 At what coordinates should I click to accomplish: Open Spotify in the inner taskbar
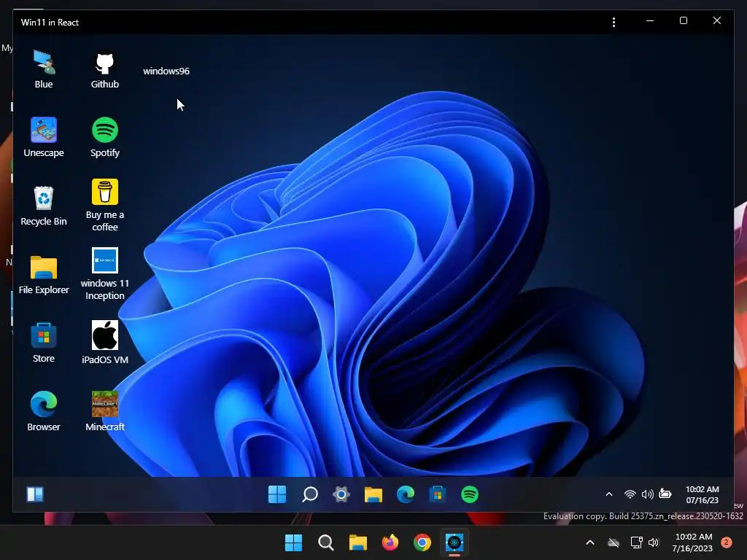point(470,494)
